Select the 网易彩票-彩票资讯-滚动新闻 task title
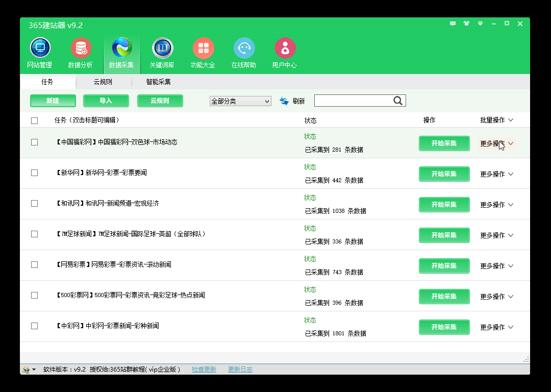 tap(113, 264)
